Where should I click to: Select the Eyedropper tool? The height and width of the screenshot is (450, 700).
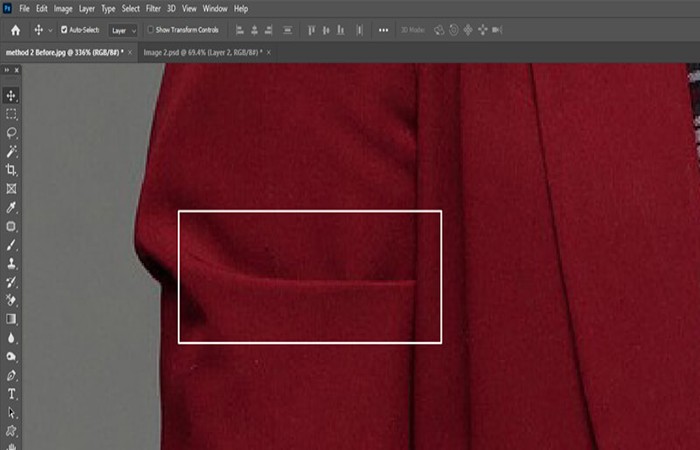(11, 207)
